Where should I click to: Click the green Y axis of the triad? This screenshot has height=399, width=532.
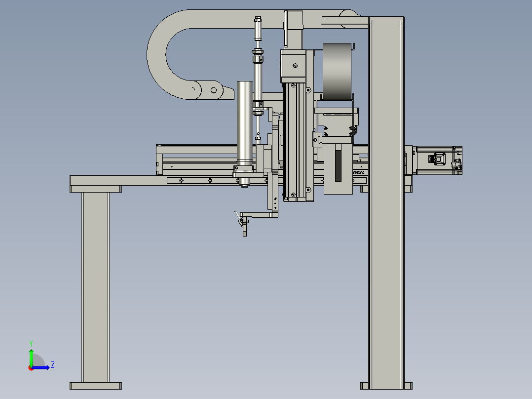click(x=31, y=357)
